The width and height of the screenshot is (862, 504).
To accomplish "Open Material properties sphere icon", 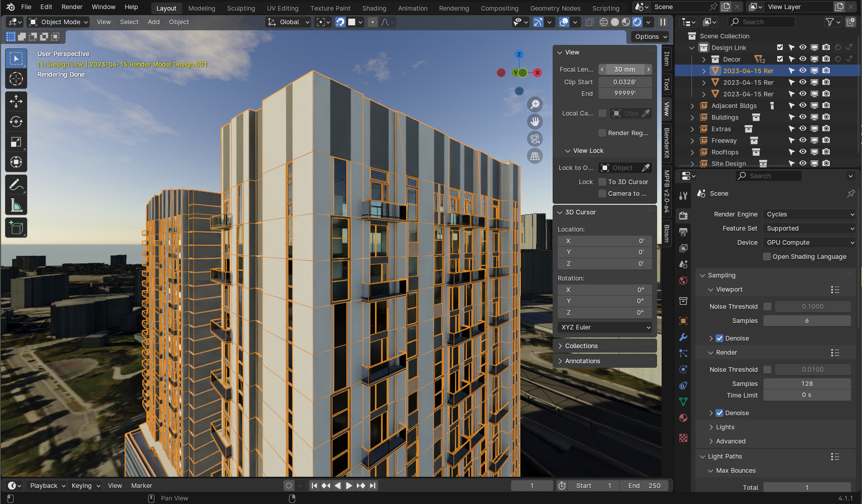I will 683,418.
